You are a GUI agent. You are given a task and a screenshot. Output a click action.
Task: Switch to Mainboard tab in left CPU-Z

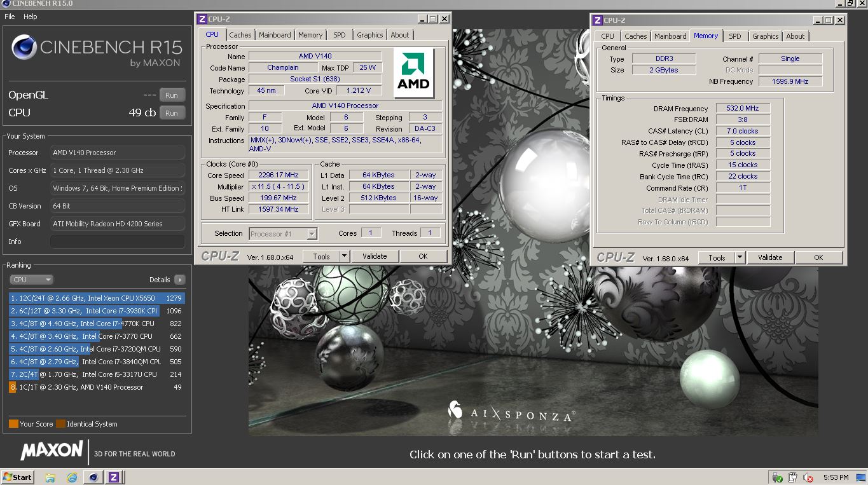275,35
